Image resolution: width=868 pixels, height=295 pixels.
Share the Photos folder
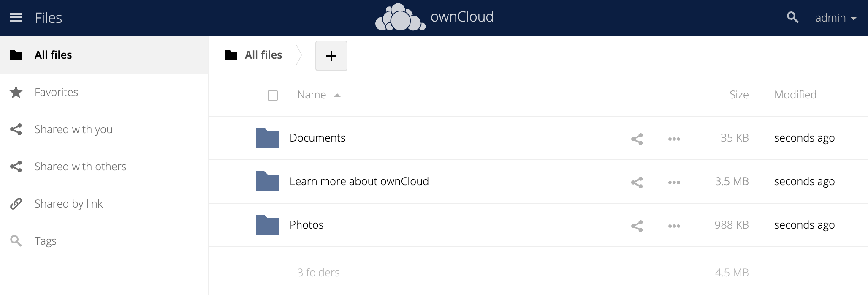point(637,226)
